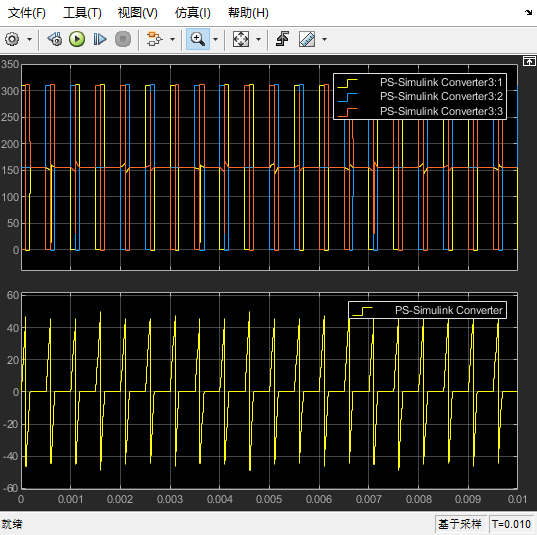Image resolution: width=537 pixels, height=535 pixels.
Task: Maximize the top axes with corner icon
Action: [x=529, y=62]
